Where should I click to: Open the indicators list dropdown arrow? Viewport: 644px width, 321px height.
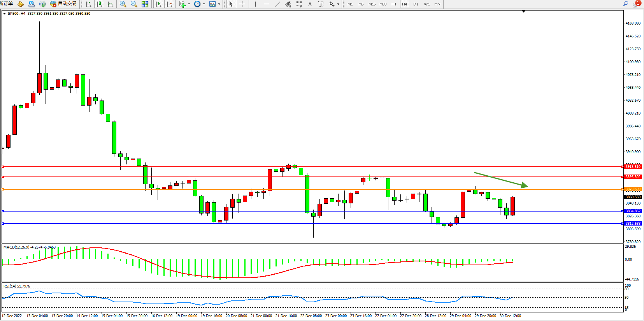click(x=189, y=4)
